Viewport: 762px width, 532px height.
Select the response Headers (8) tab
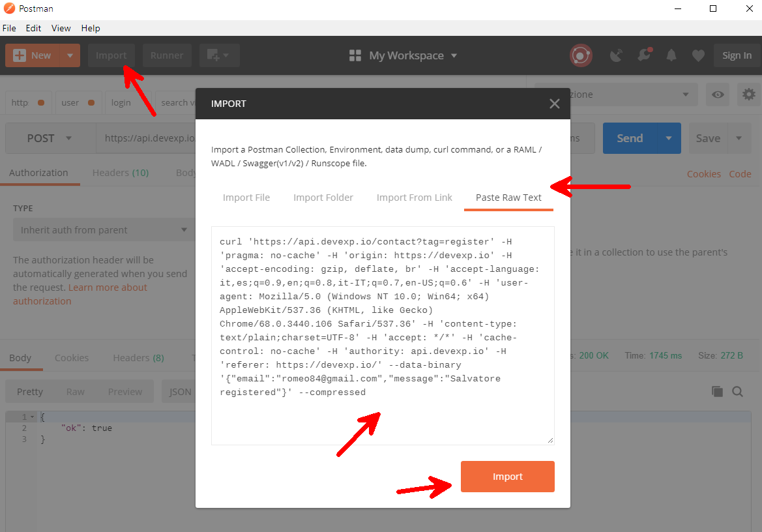[x=138, y=357]
